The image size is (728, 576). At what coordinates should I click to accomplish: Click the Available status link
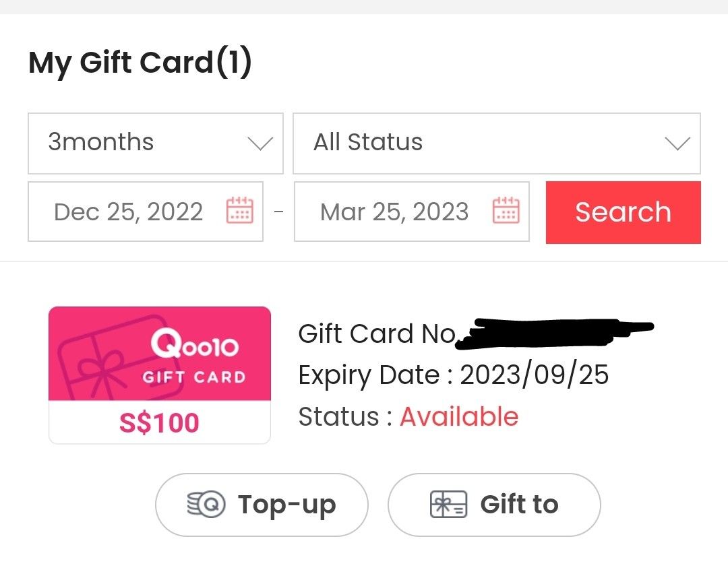click(x=458, y=416)
